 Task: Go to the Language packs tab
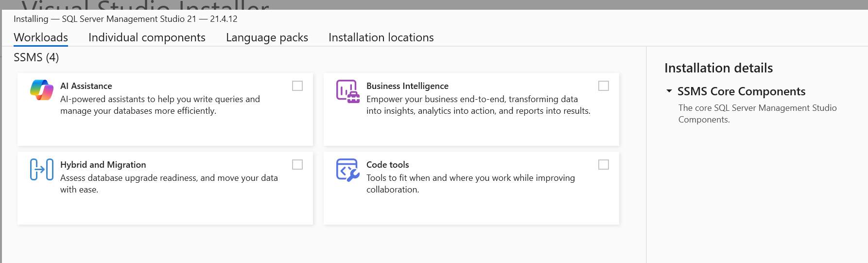267,37
